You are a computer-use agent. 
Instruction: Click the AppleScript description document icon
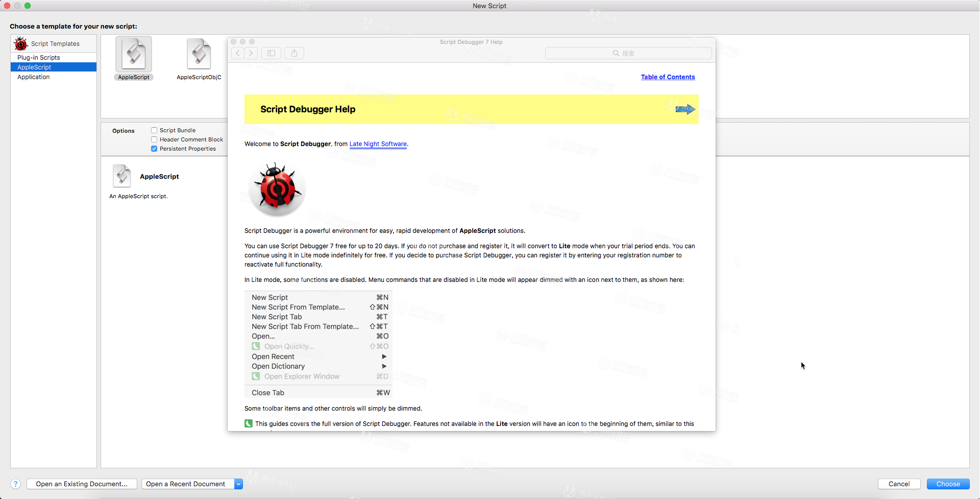(x=122, y=176)
